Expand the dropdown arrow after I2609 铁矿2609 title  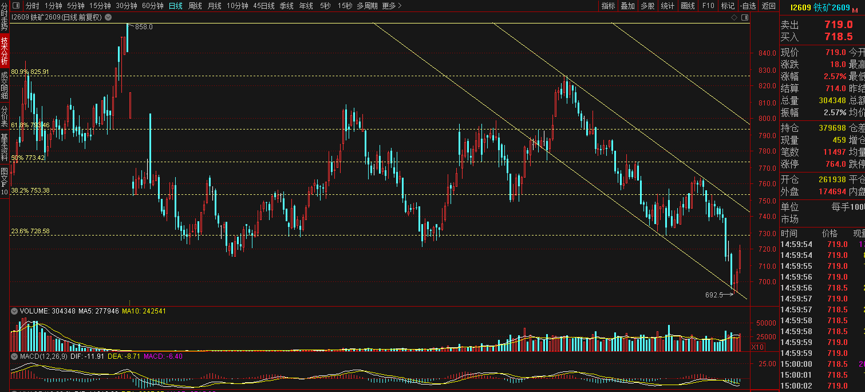pyautogui.click(x=109, y=17)
